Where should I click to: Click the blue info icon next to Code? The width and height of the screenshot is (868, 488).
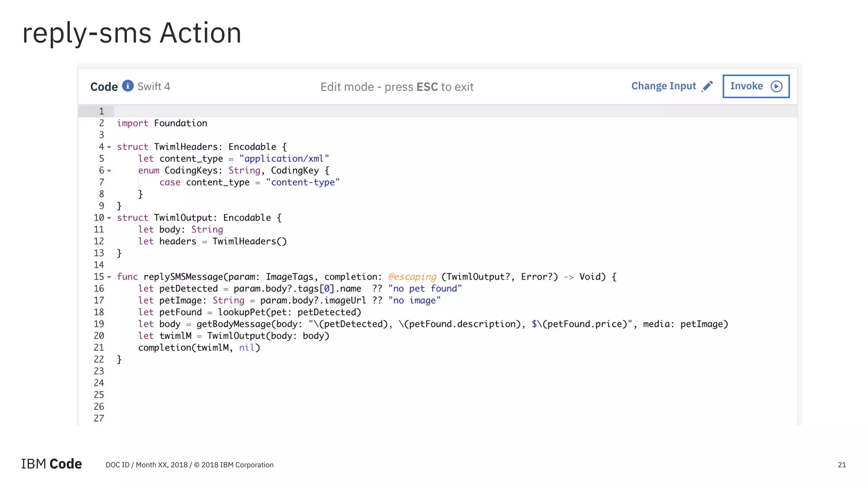[x=128, y=86]
